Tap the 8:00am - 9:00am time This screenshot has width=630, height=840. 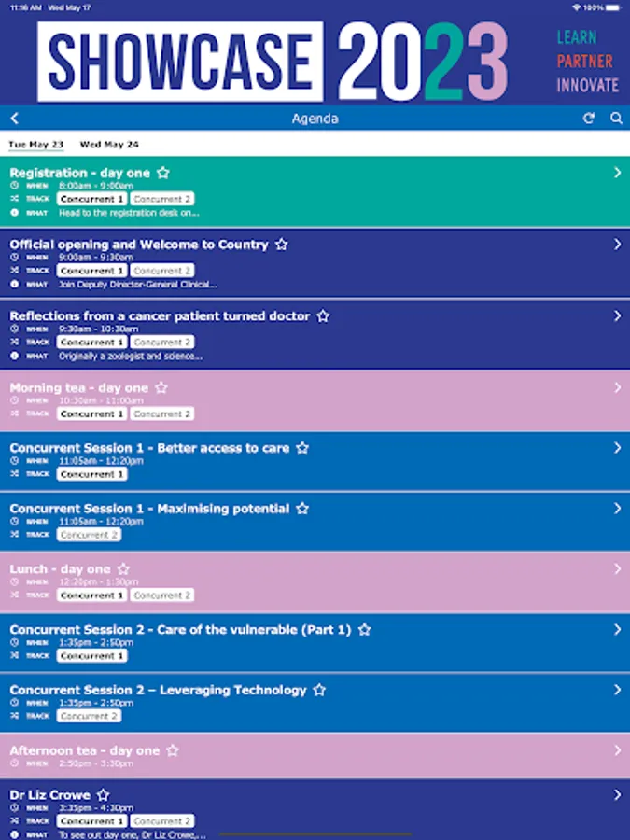point(96,186)
